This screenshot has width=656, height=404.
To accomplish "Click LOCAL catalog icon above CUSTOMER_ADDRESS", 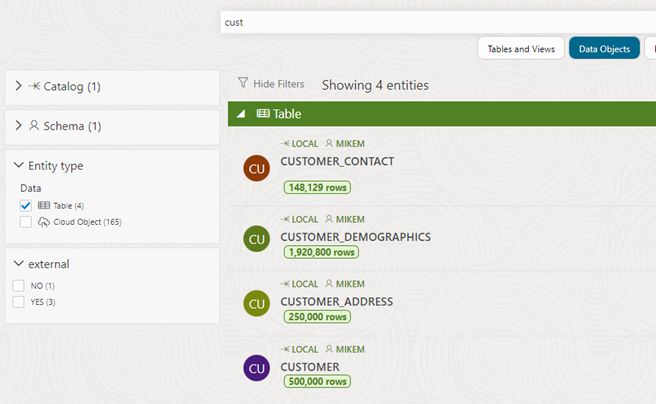I will [x=285, y=284].
